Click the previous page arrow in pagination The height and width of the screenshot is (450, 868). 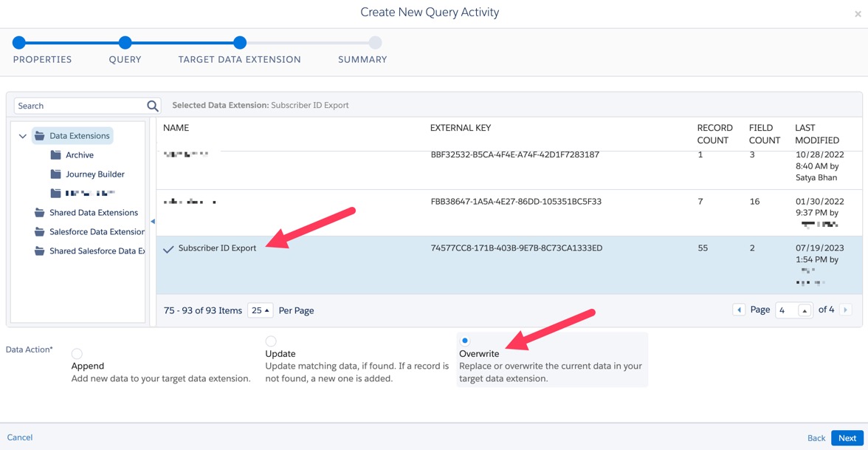tap(739, 310)
